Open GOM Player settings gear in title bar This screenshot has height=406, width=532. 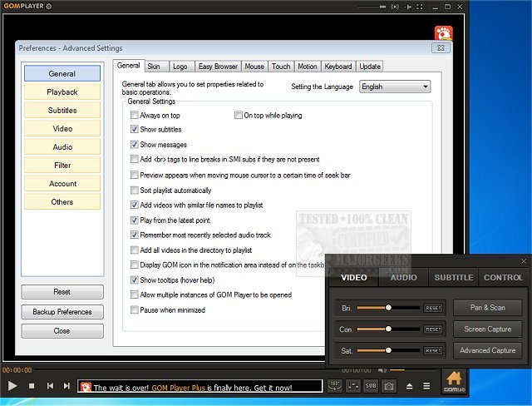49,6
